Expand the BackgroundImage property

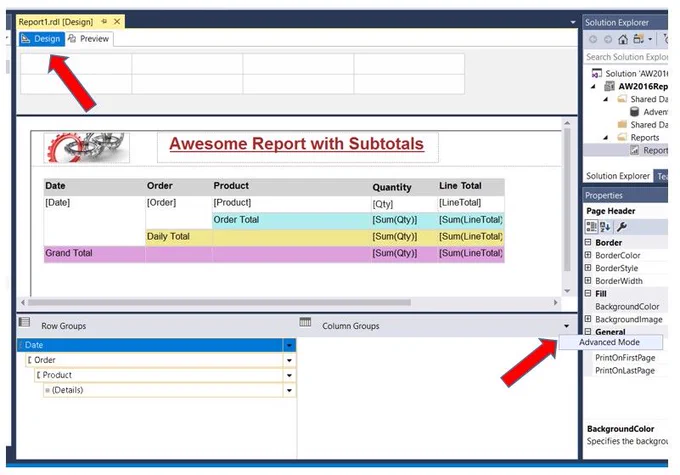point(588,319)
